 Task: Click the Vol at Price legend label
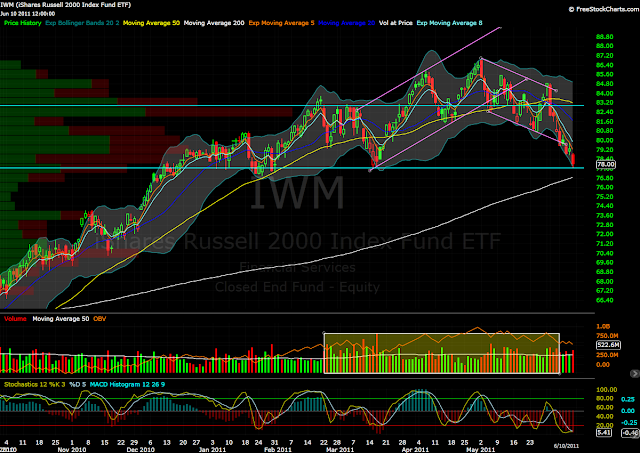pos(396,23)
